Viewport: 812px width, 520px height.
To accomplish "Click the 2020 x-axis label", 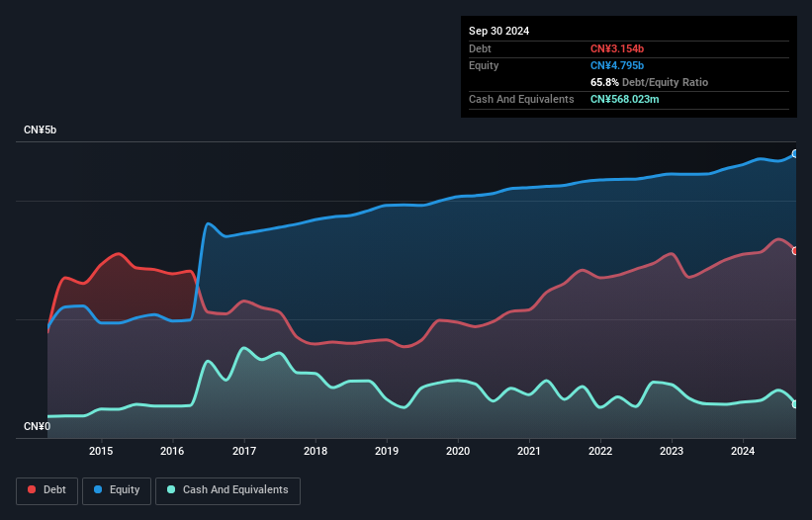I will point(458,451).
